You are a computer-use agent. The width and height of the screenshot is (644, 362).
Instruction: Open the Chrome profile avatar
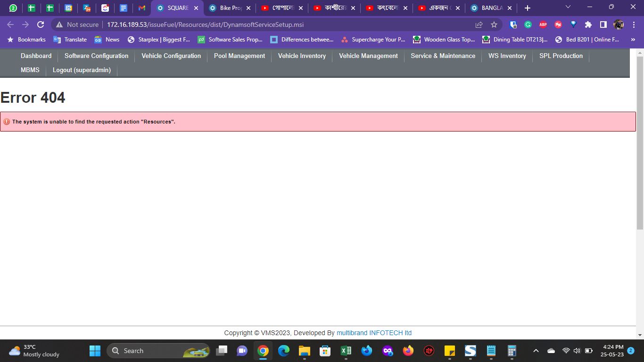point(619,25)
